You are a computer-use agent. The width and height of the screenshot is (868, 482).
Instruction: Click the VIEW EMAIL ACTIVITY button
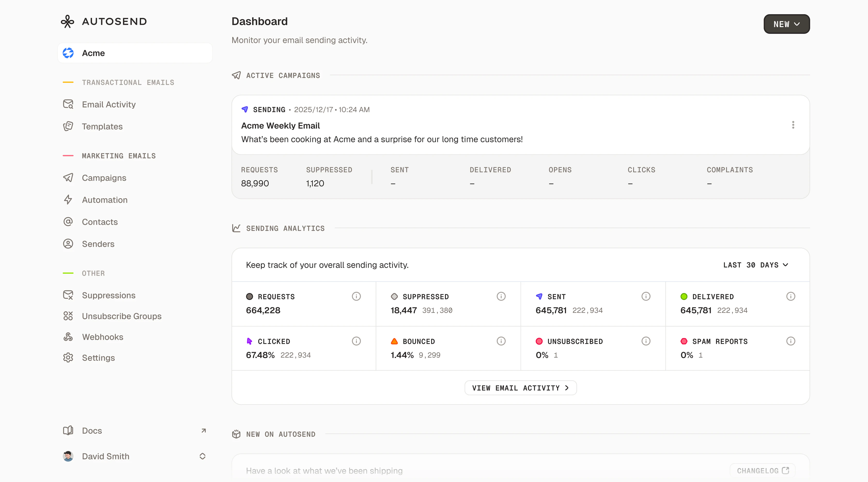tap(520, 388)
